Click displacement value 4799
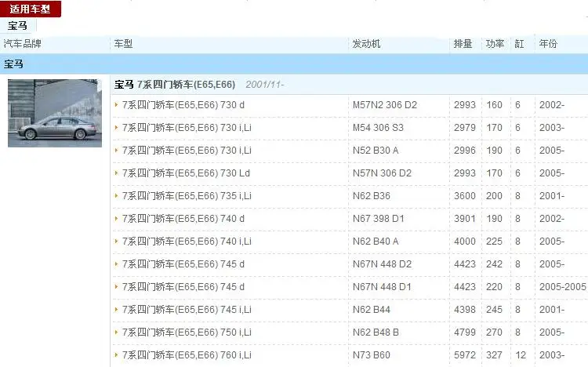This screenshot has height=367, width=588. (465, 332)
